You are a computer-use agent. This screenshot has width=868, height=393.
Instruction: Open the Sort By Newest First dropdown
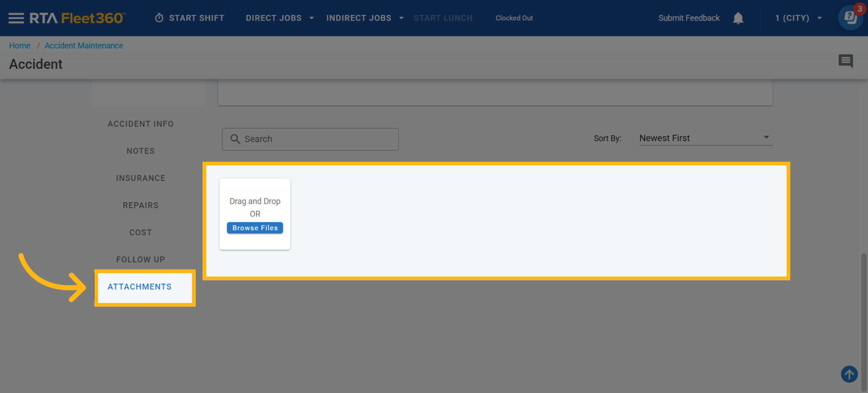[x=705, y=138]
